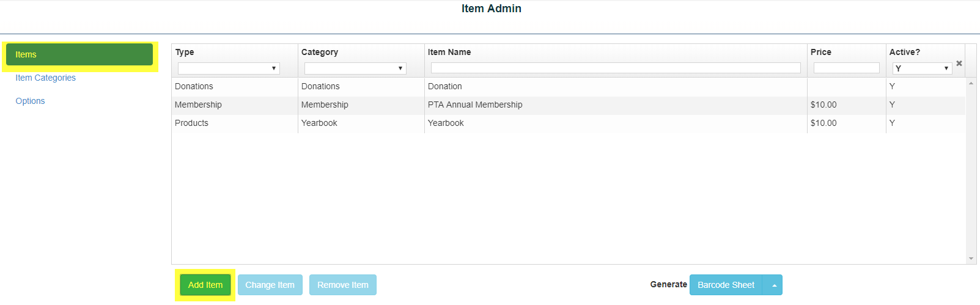
Task: Click the Add Item button
Action: [x=205, y=285]
